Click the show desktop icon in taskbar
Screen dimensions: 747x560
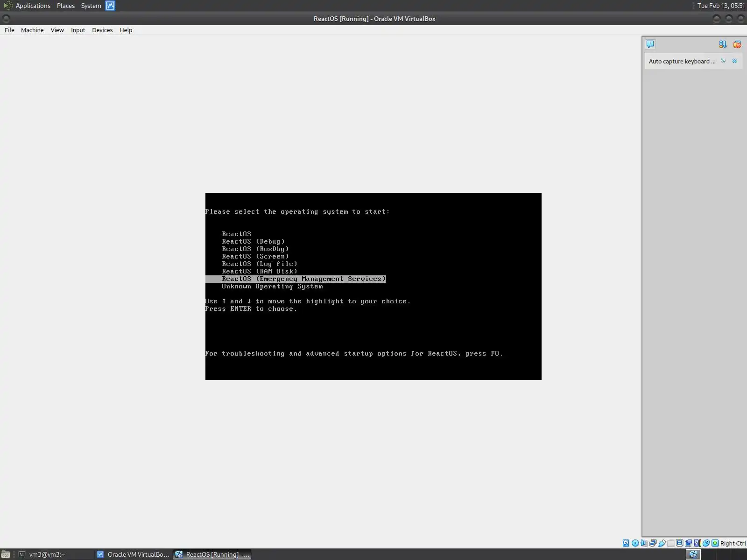coord(6,554)
